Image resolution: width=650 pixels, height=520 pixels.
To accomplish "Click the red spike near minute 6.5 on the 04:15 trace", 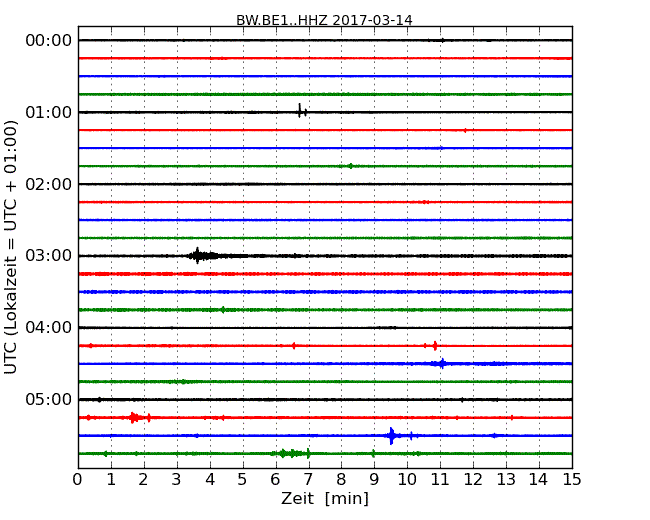I will 293,345.
